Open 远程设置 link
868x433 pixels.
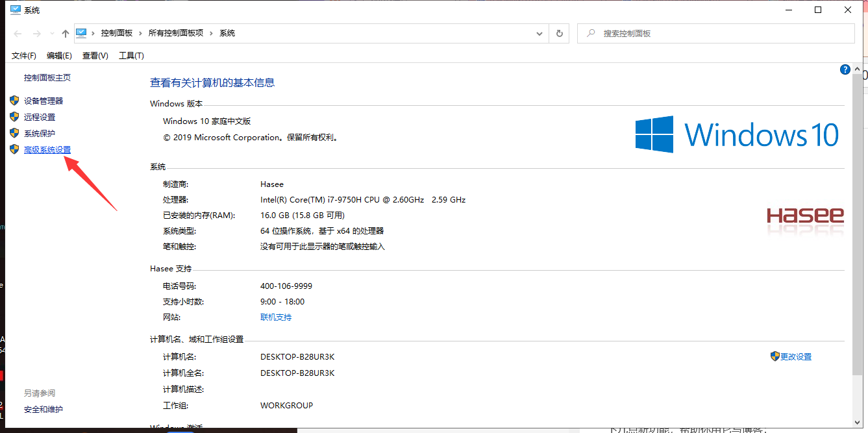point(40,118)
